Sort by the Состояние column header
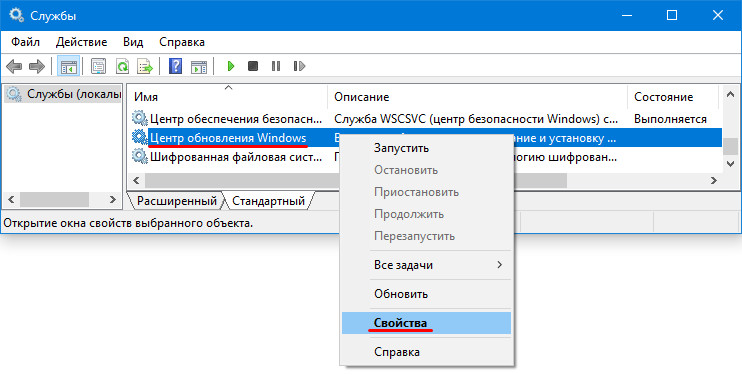 tap(673, 97)
